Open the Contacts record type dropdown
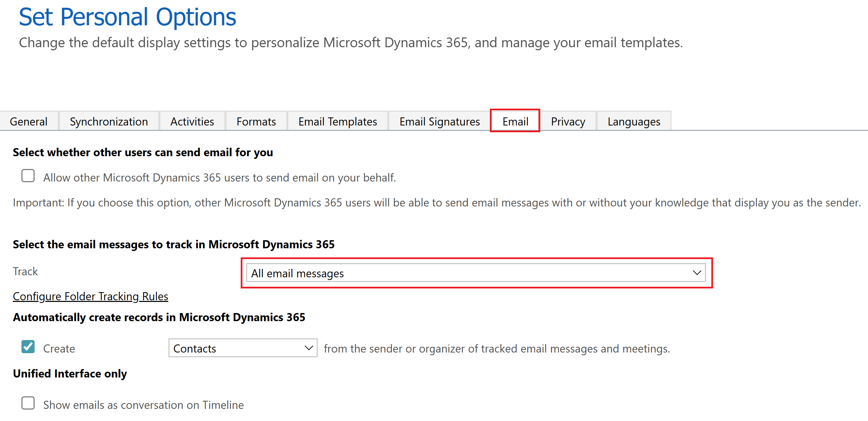868x421 pixels. point(243,348)
